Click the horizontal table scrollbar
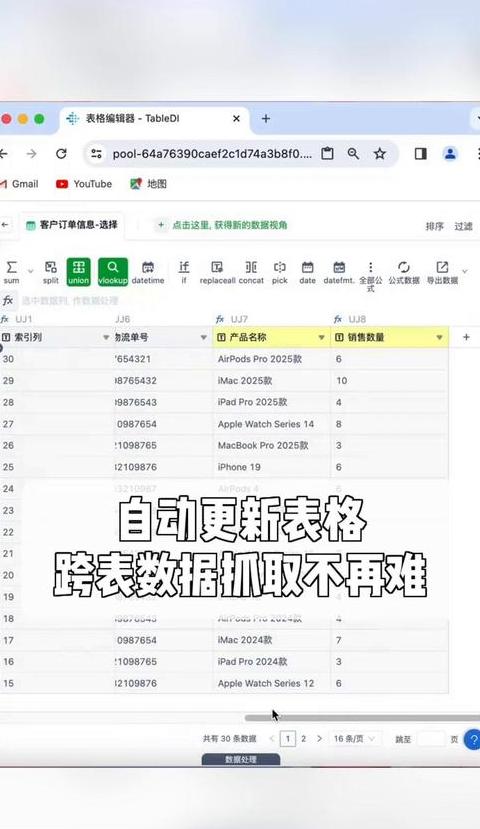 point(362,718)
